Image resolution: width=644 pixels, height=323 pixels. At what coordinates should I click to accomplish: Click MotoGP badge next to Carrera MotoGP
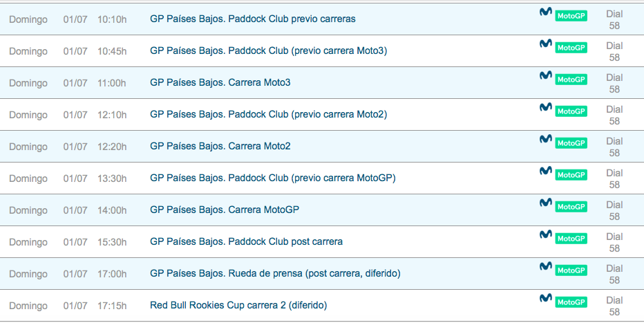coord(571,207)
